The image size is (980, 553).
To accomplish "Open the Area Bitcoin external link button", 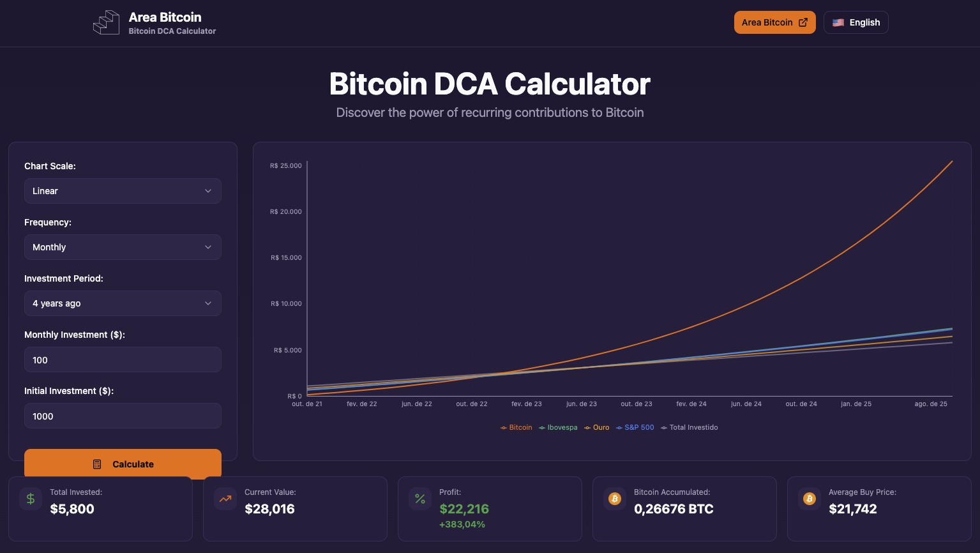I will click(774, 22).
